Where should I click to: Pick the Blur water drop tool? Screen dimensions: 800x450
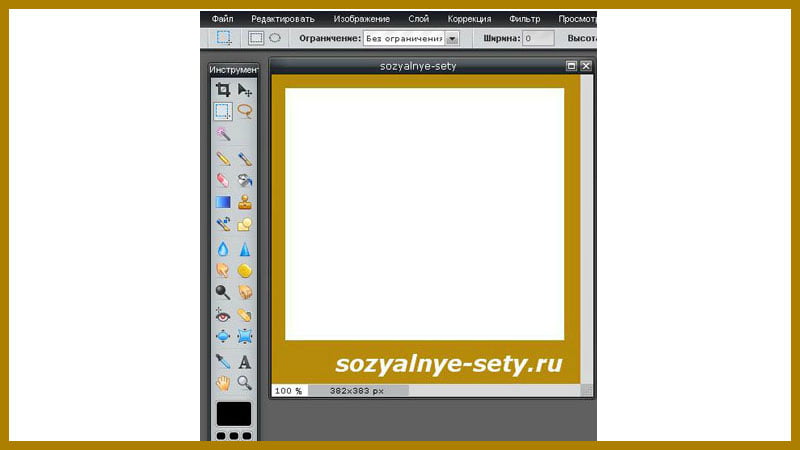tap(223, 249)
